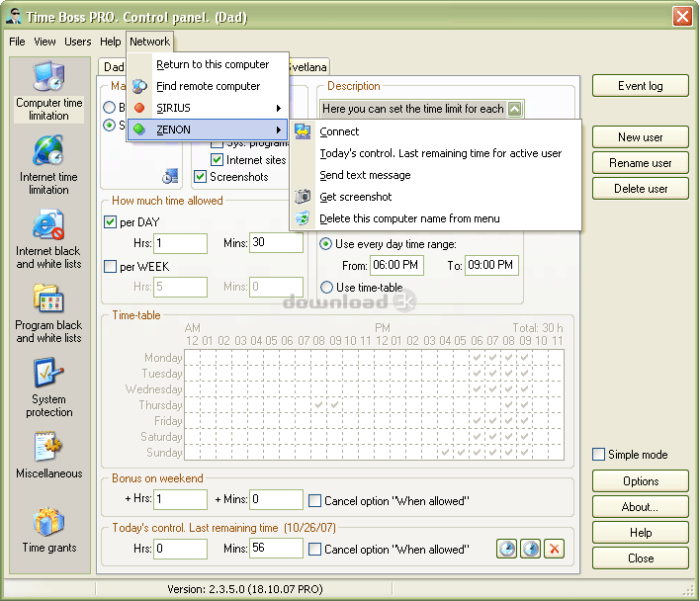Select Use time-table radio button
This screenshot has width=700, height=601.
click(326, 288)
